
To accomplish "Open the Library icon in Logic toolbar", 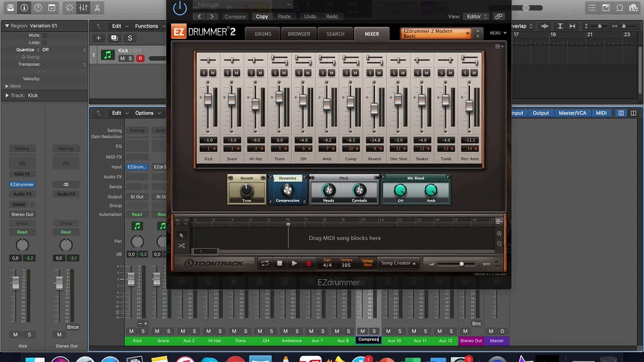I will tap(10, 8).
